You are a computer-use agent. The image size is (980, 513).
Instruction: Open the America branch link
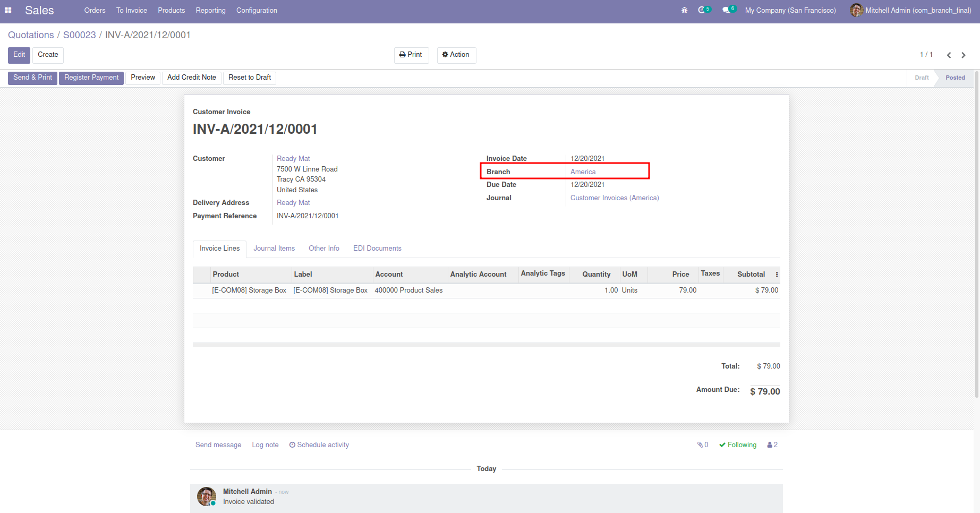pyautogui.click(x=583, y=172)
